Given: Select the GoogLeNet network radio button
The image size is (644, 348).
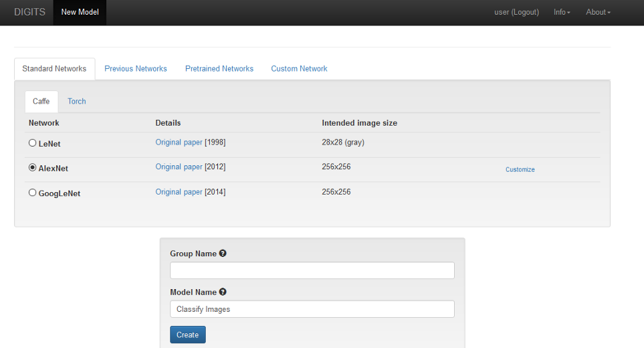Looking at the screenshot, I should point(32,193).
